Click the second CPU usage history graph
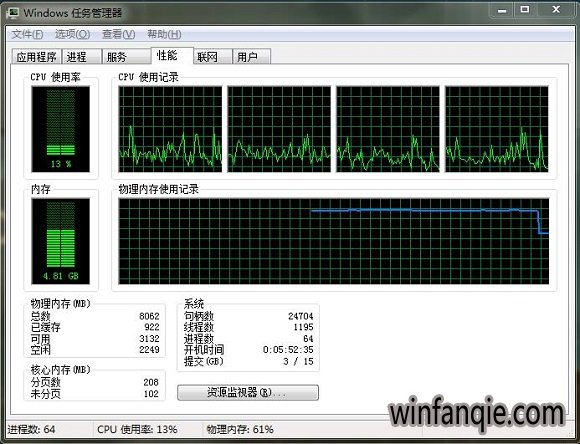580x444 pixels. [x=279, y=129]
